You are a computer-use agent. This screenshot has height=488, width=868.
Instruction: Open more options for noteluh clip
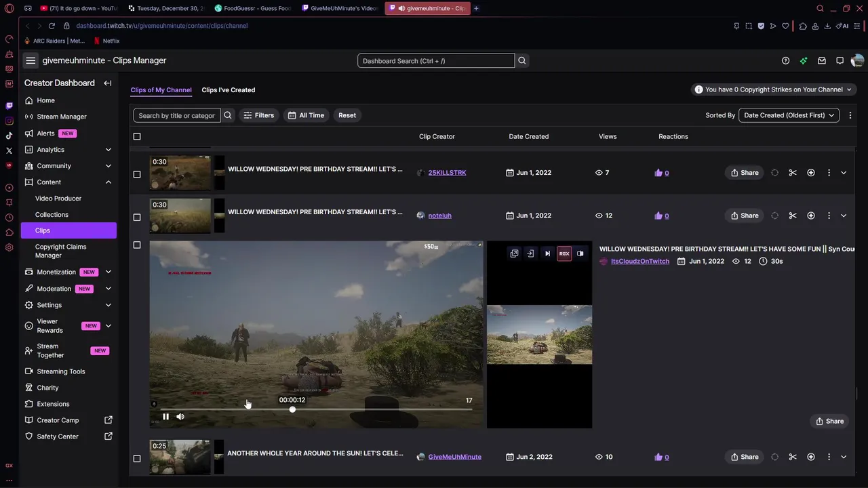[x=829, y=216]
